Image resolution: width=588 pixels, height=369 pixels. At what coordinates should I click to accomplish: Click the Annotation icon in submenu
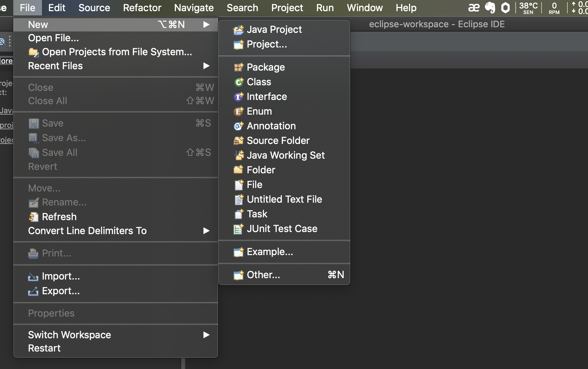pos(238,126)
